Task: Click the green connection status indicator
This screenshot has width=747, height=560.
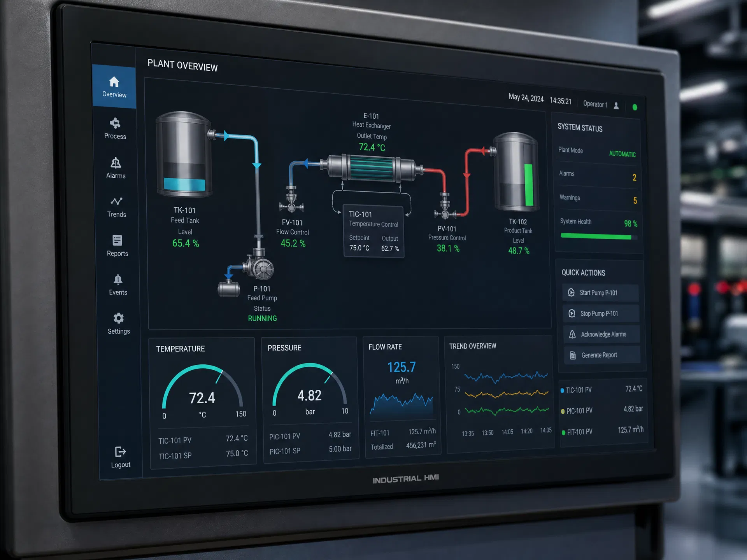Action: click(x=635, y=107)
